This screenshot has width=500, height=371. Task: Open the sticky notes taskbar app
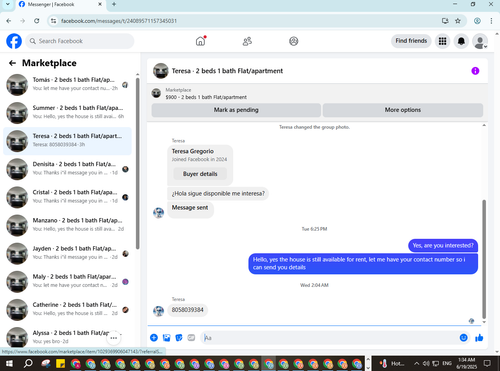(60, 363)
